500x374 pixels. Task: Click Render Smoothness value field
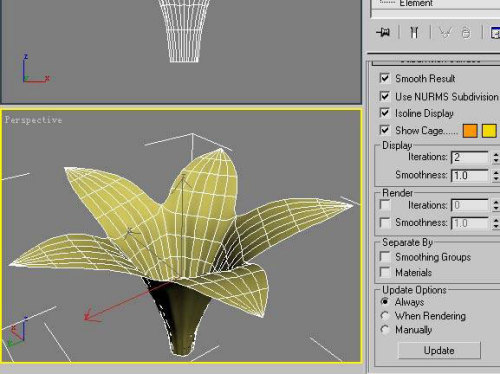pos(470,223)
